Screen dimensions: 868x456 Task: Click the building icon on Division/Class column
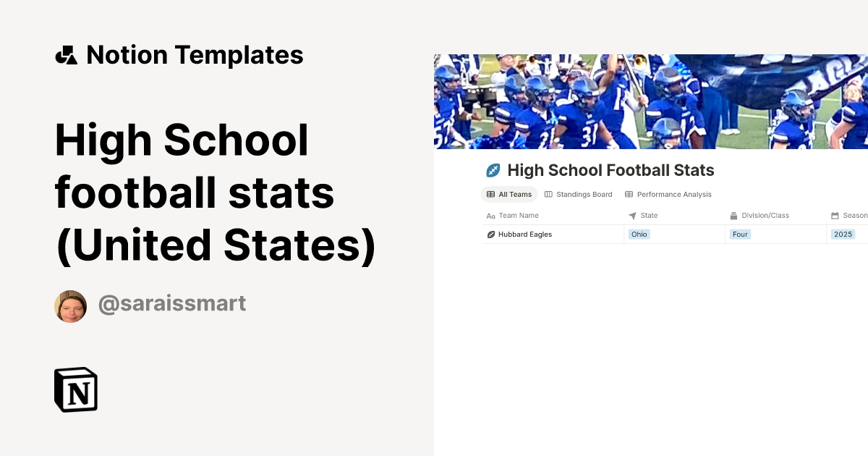[732, 215]
